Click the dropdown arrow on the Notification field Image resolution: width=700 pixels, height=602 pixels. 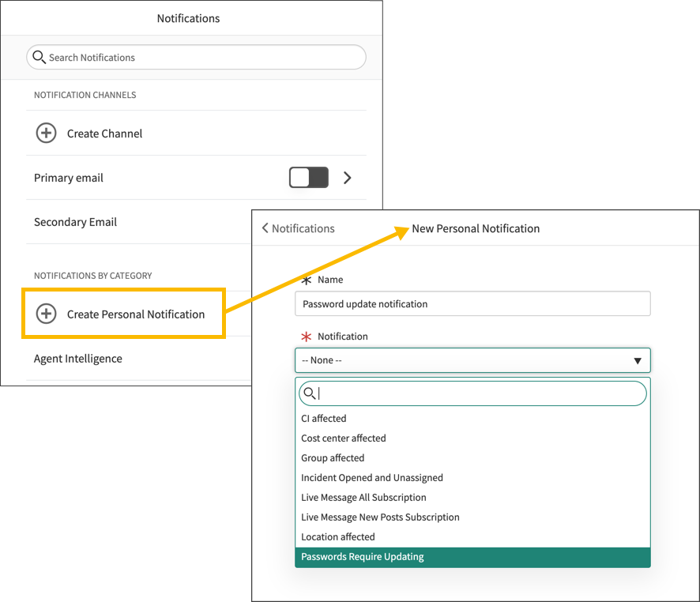(638, 360)
